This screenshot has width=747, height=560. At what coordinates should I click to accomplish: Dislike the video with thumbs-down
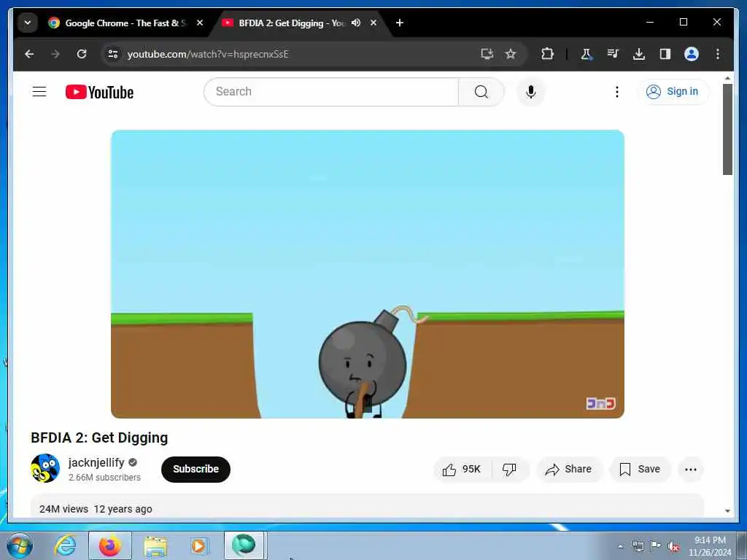click(510, 470)
